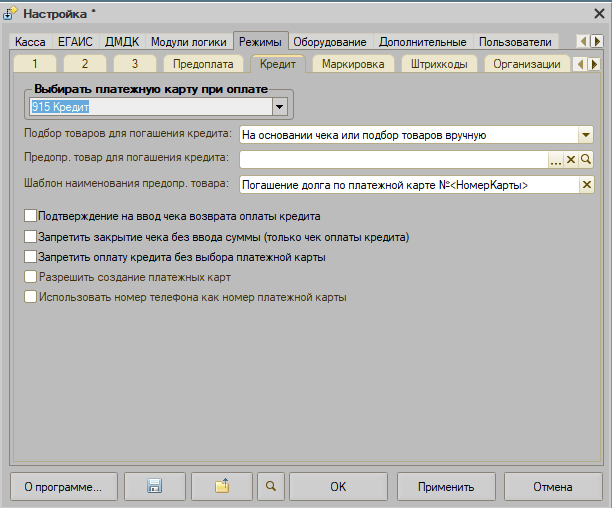Open the Подбор товаров для погашения dropdown

click(x=586, y=134)
